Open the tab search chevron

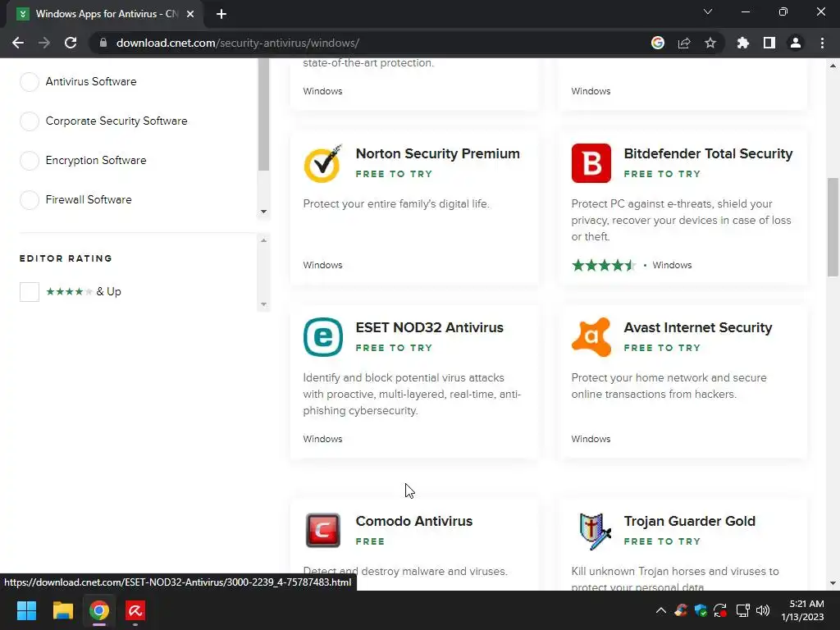(708, 11)
